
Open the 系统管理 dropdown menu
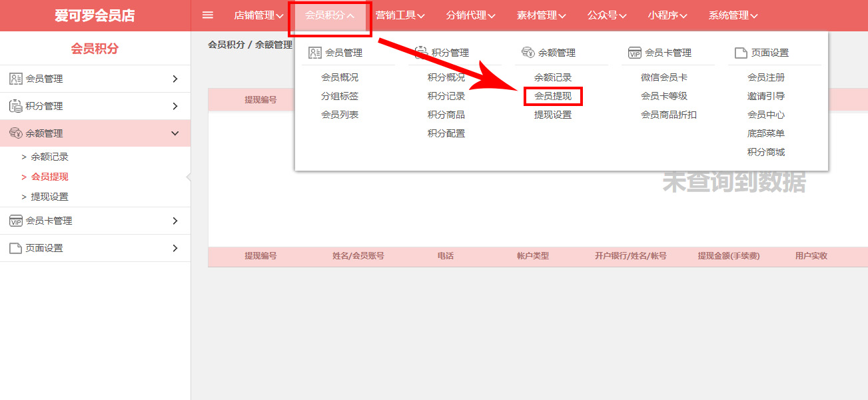pos(733,15)
